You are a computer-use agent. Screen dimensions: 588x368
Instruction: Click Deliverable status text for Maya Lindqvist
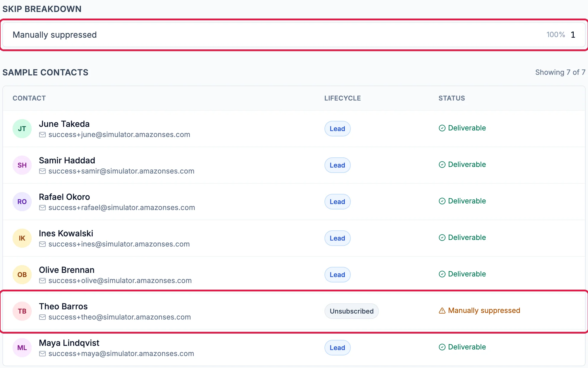467,347
